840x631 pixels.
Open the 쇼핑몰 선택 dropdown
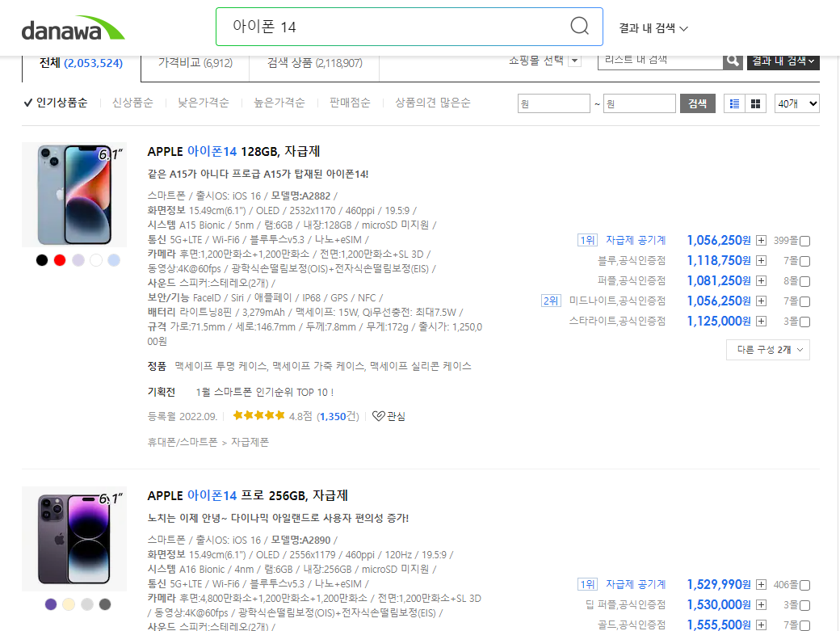575,61
